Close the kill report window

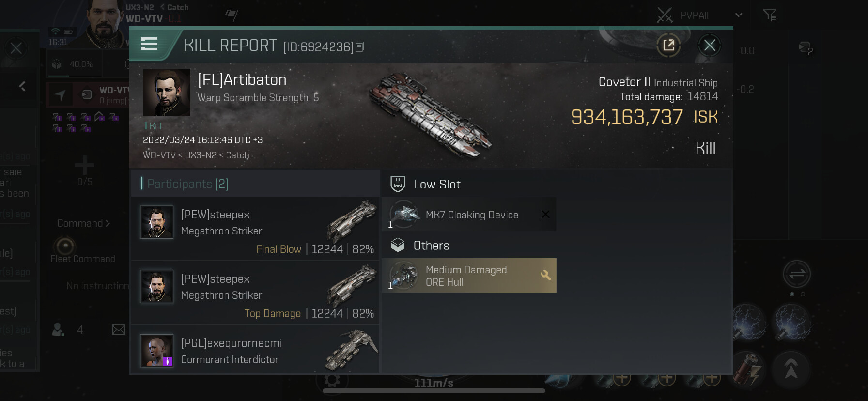click(710, 46)
